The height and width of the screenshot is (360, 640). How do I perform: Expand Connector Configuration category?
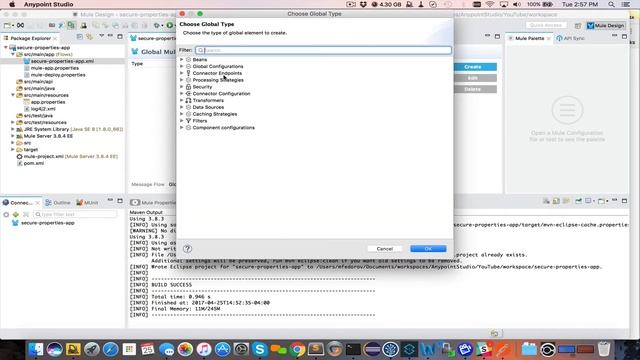pos(182,93)
